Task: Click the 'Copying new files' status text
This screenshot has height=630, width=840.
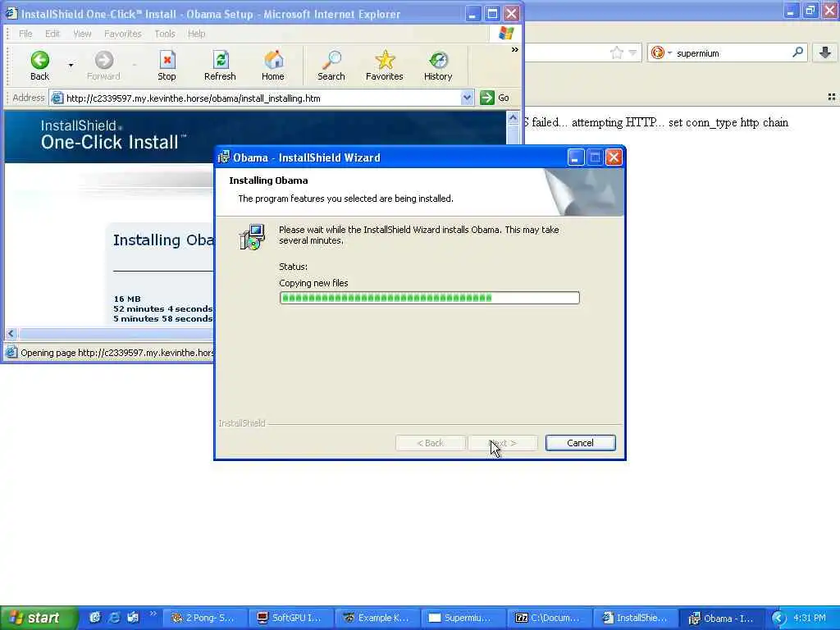Action: coord(313,283)
